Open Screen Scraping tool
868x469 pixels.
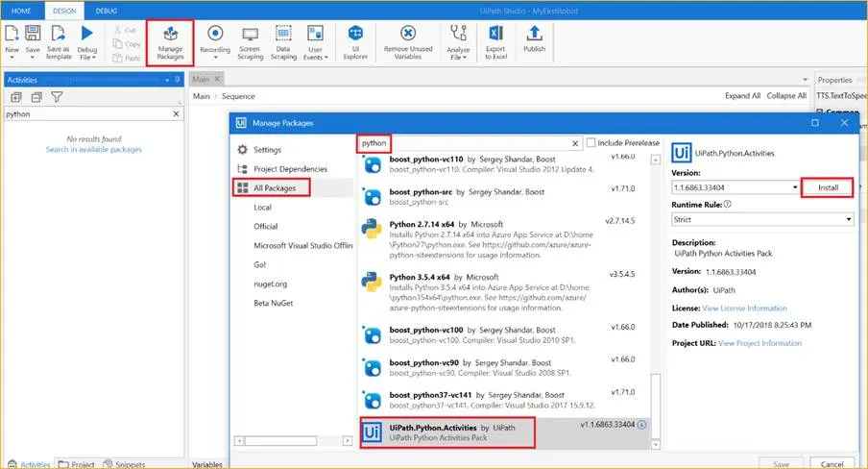click(x=251, y=42)
